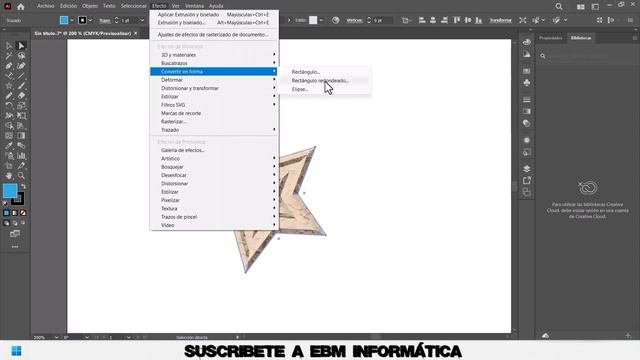
Task: Change screen mode button
Action: [15, 233]
